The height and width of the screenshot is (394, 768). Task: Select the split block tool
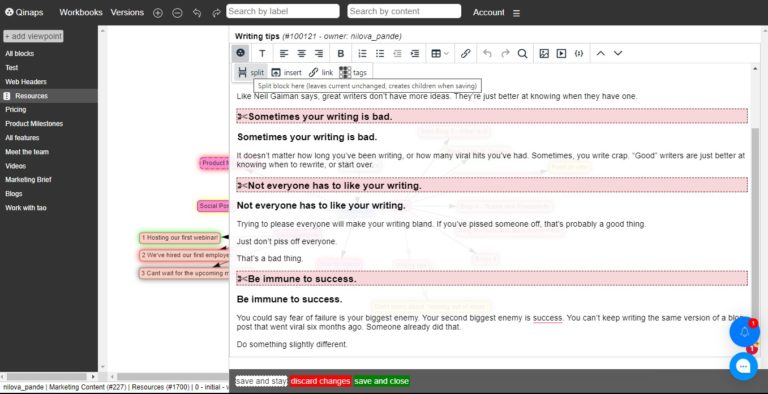[251, 73]
